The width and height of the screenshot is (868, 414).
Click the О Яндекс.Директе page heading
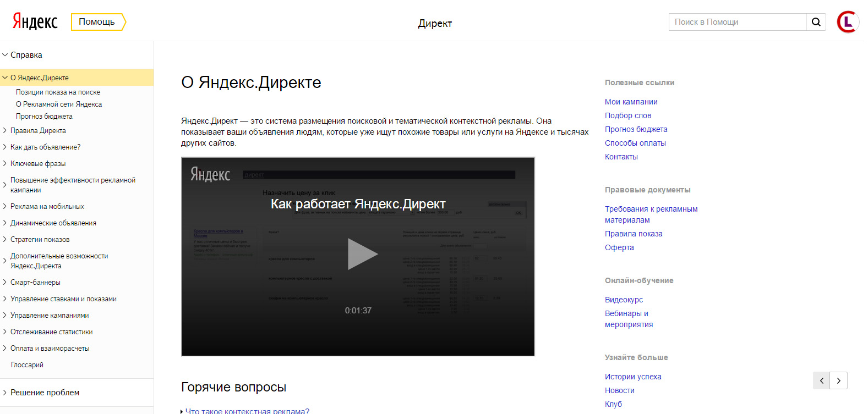pyautogui.click(x=251, y=82)
